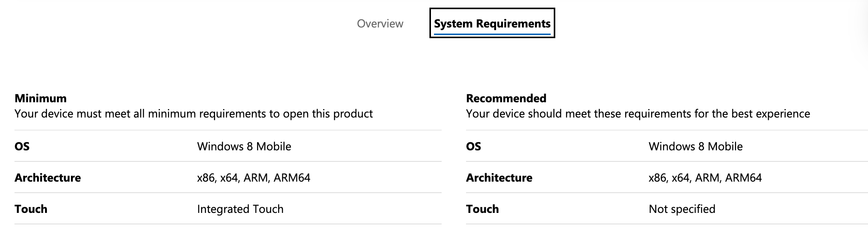This screenshot has width=868, height=248.
Task: Click the Recommended heading
Action: click(506, 98)
